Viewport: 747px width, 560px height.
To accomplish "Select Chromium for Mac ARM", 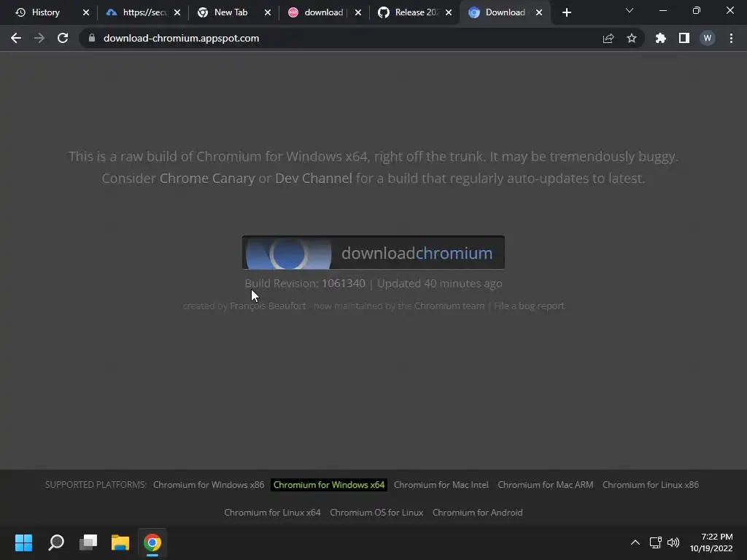I will (546, 485).
